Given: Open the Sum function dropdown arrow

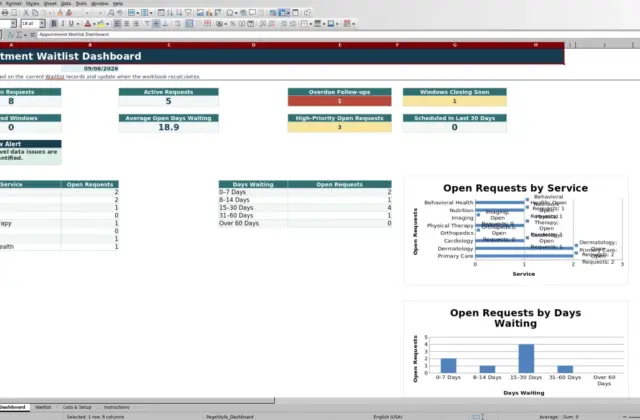Looking at the screenshot, I should 25,35.
